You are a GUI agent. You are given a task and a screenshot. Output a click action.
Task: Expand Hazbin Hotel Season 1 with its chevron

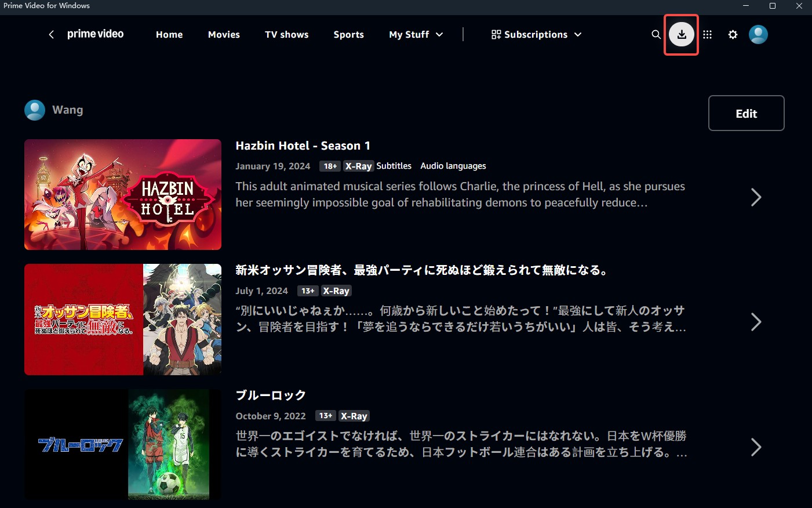[x=756, y=197]
